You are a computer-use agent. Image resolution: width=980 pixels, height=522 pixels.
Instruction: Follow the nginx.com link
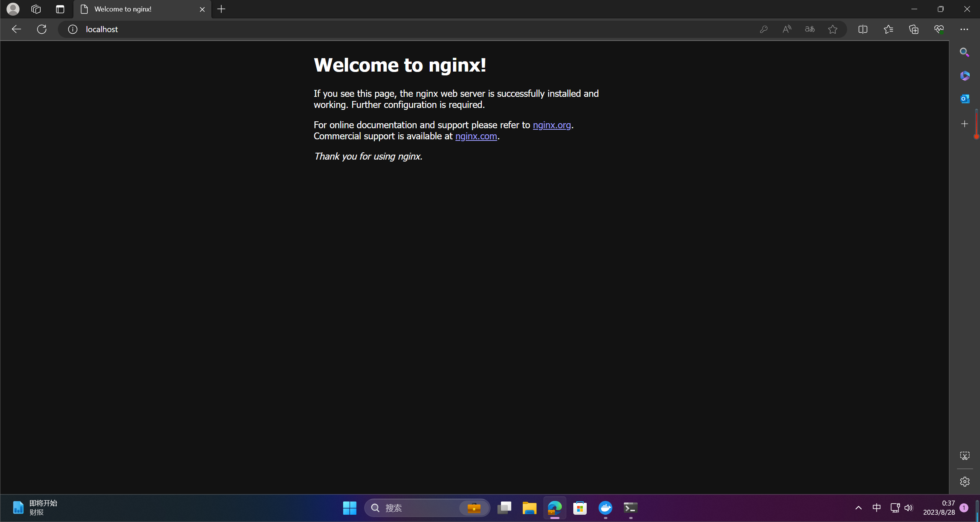[x=476, y=136]
